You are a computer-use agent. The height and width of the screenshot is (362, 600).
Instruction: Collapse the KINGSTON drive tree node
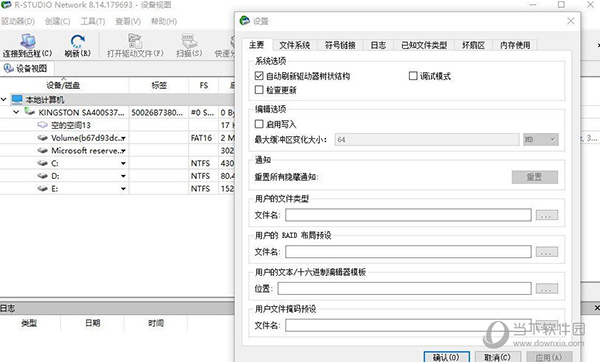coord(16,112)
